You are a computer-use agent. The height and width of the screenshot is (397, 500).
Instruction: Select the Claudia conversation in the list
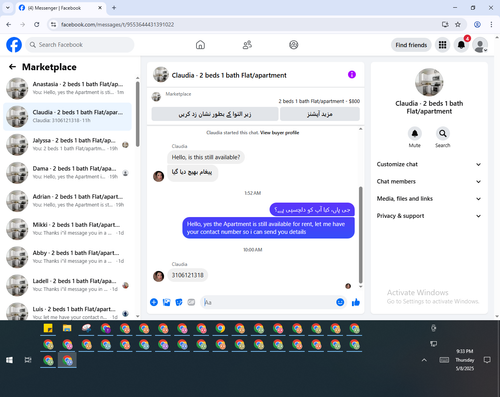pyautogui.click(x=67, y=116)
